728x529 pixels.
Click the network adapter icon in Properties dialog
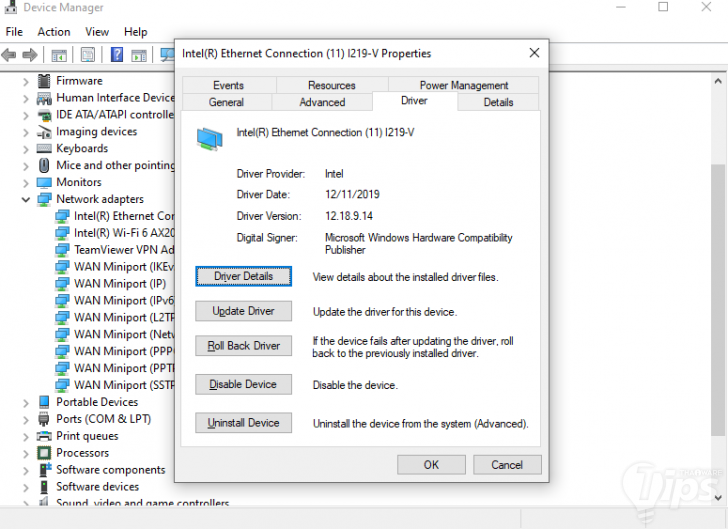(209, 139)
